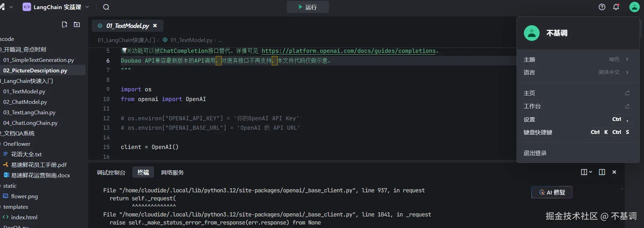Close the 01_TextModel.py editor tab
Screen dimensions: 644x228
[x=155, y=26]
